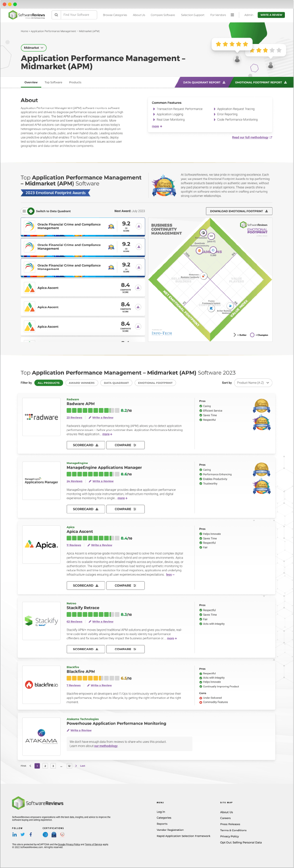Switch to the Products tab

(75, 82)
